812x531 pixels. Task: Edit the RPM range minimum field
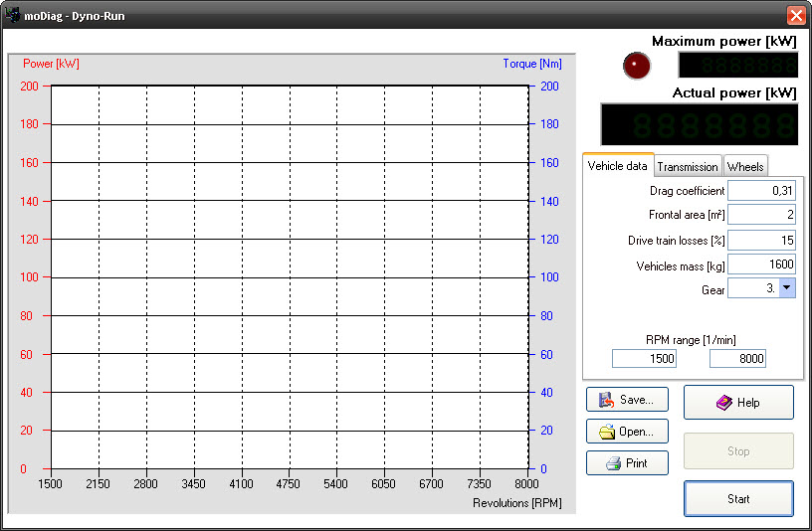(x=644, y=358)
